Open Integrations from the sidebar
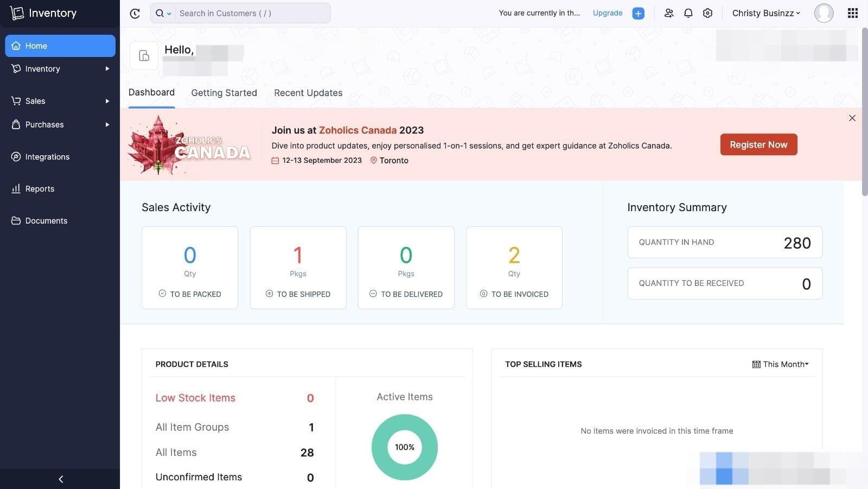 [47, 156]
